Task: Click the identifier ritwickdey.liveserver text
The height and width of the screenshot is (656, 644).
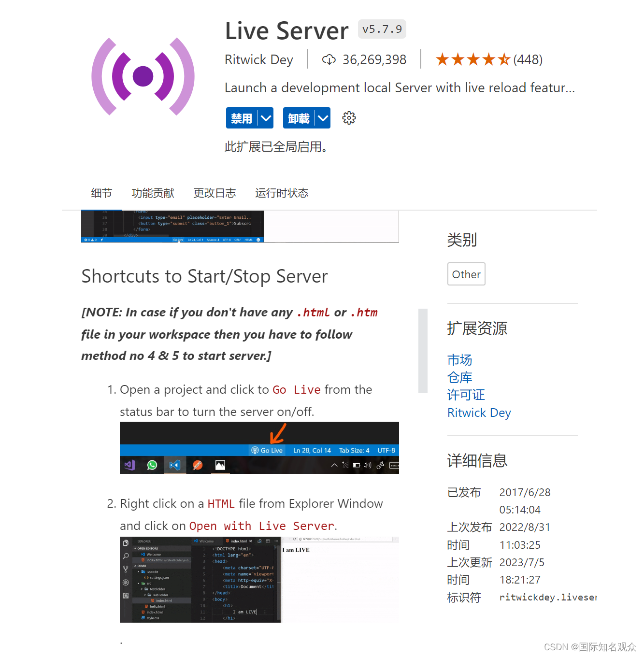Action: pos(548,598)
